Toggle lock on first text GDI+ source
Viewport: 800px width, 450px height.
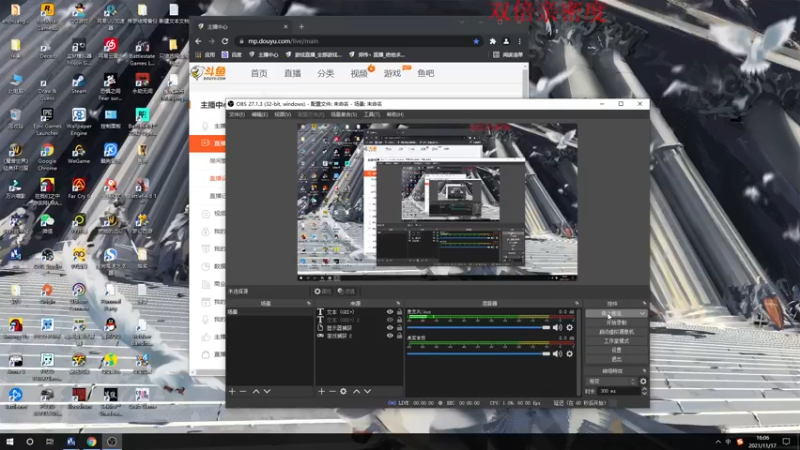pyautogui.click(x=399, y=312)
